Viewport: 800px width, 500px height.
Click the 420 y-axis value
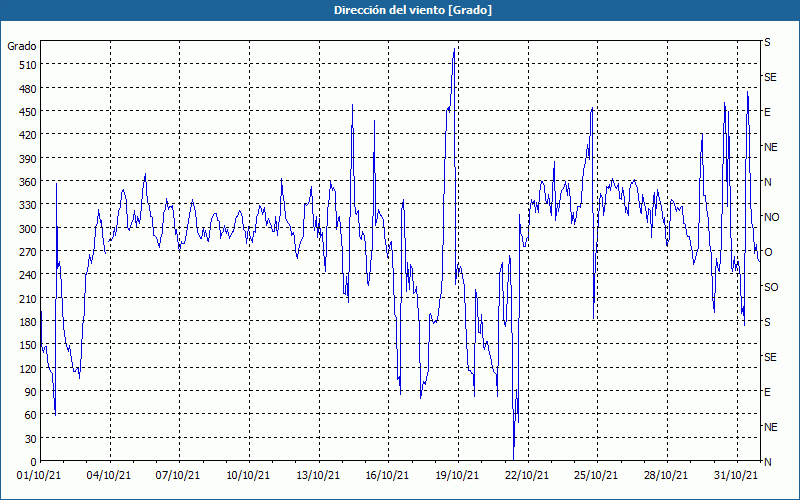point(27,135)
